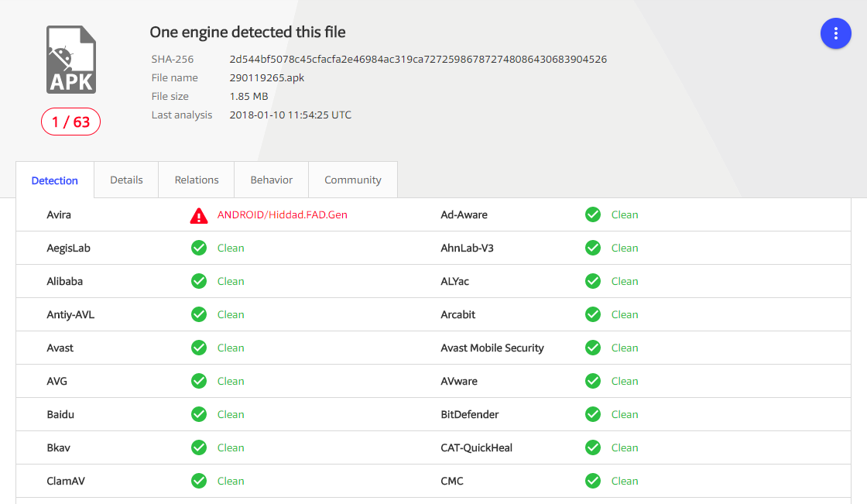Screen dimensions: 867x504
Task: Click the green check icon for Ad-Aware
Action: [x=593, y=214]
